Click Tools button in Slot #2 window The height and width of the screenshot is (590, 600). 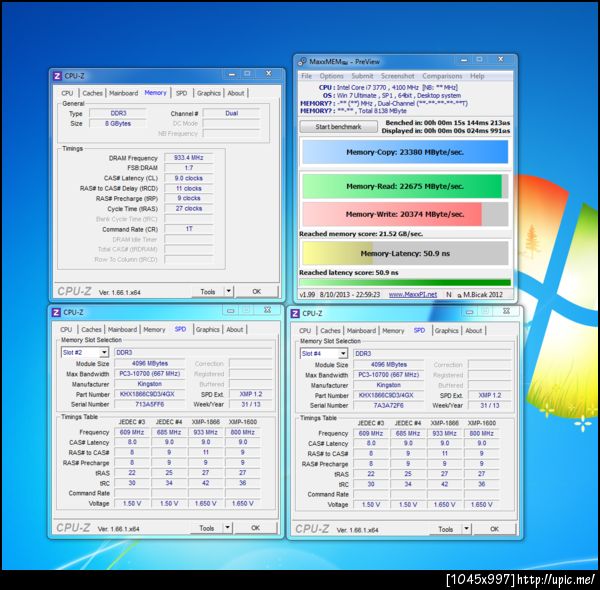(207, 528)
